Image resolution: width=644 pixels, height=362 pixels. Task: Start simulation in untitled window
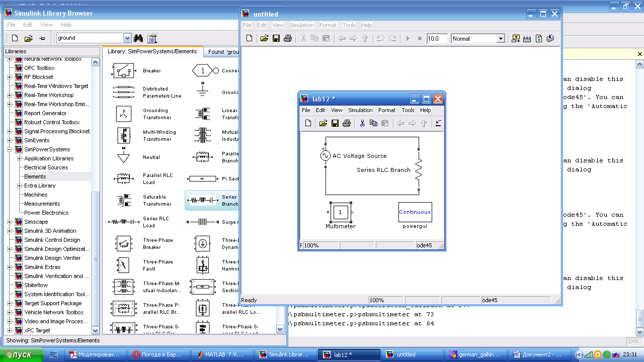(x=408, y=38)
